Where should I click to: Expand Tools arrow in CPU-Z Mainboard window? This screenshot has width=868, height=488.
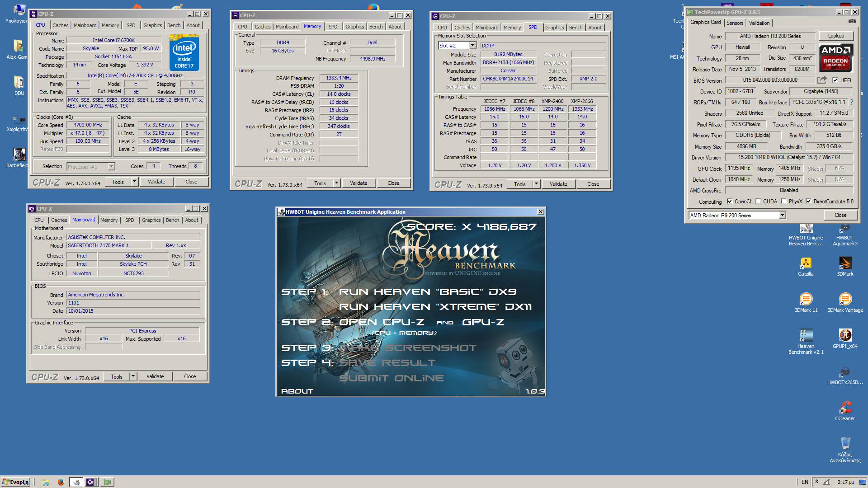point(133,376)
